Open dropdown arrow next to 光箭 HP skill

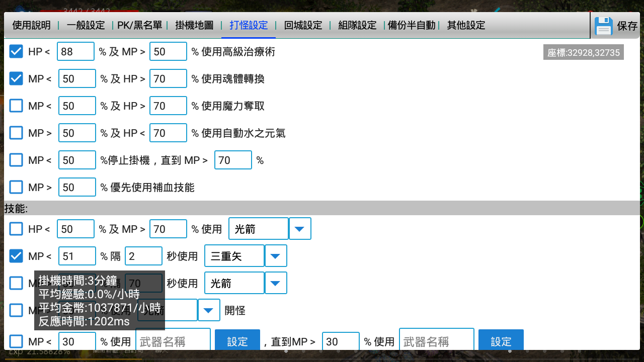tap(300, 229)
